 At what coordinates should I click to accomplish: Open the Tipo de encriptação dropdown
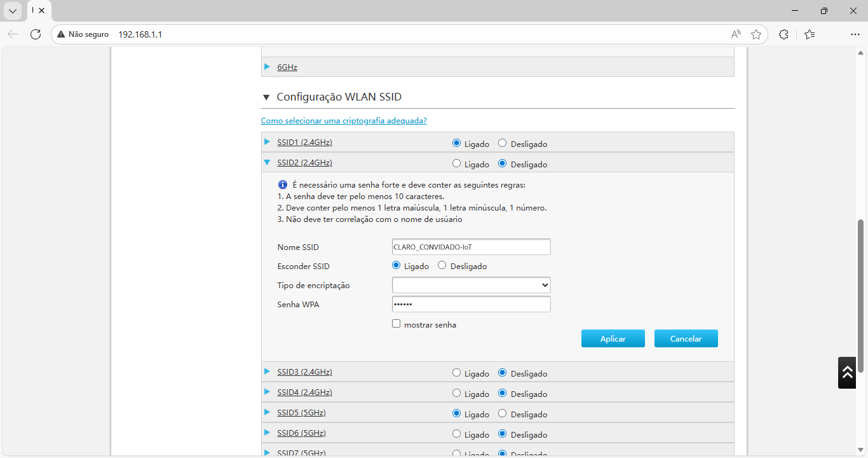471,285
